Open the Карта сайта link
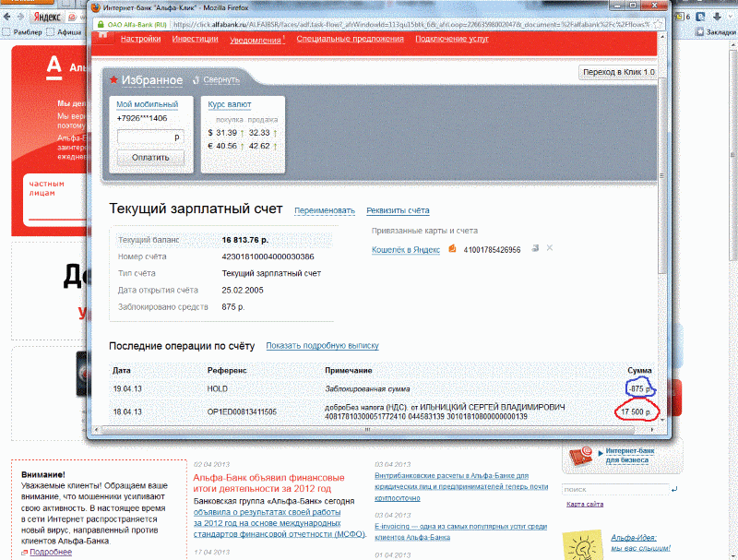This screenshot has height=560, width=738. coord(585,504)
